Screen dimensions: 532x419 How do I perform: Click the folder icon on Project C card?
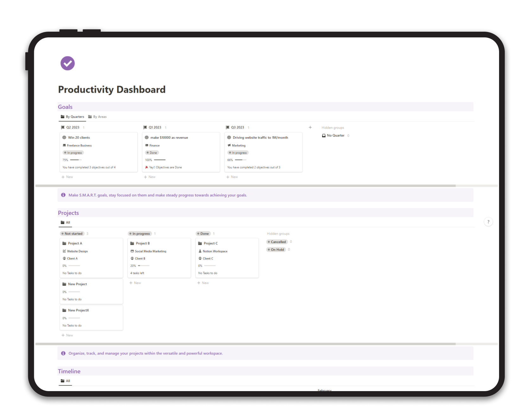(x=200, y=243)
